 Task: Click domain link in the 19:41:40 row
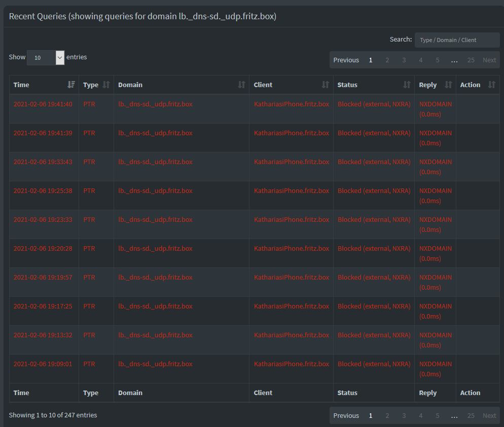click(x=155, y=104)
